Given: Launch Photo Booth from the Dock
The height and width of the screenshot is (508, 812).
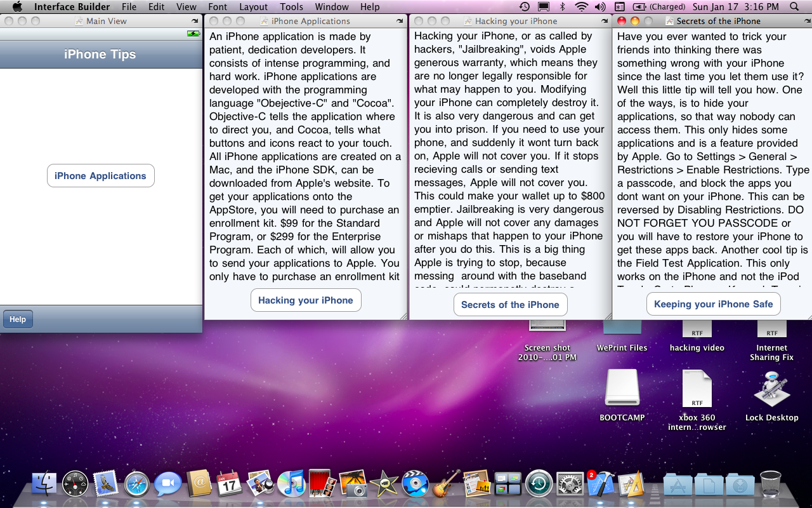Looking at the screenshot, I should pos(322,484).
